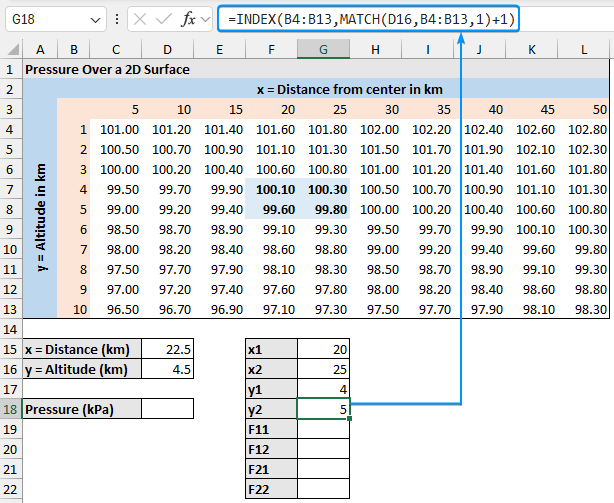Click the distance header value 50
This screenshot has height=503, width=614.
583,109
